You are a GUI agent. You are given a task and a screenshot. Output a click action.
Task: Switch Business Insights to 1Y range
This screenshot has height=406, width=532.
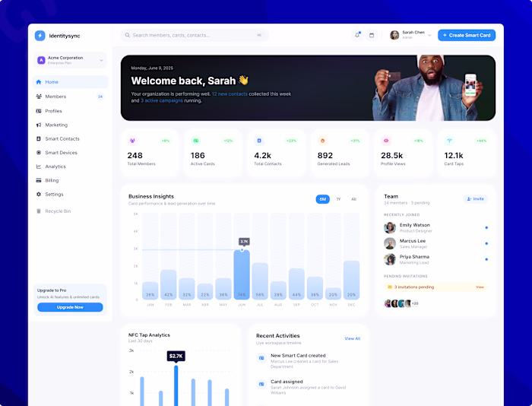(338, 199)
